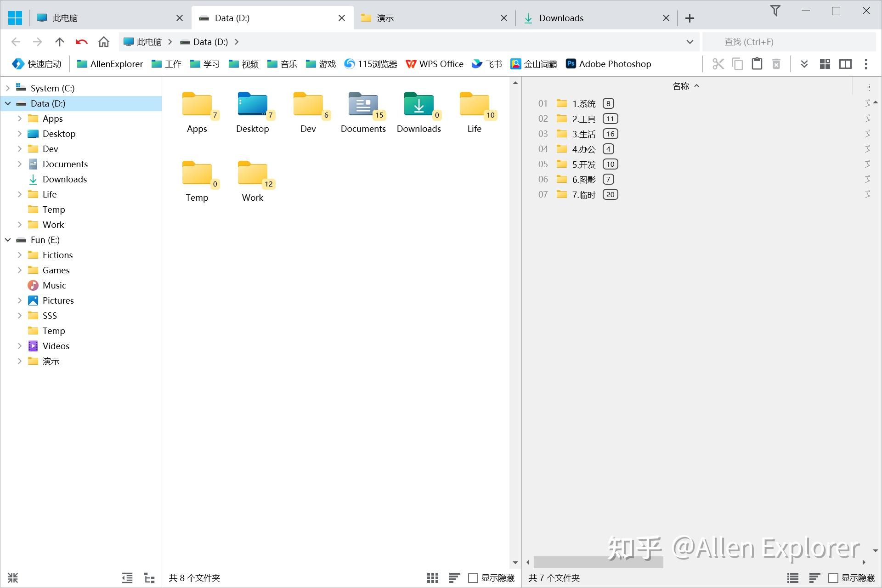Open the 115浏览器 shortcut

pyautogui.click(x=370, y=64)
